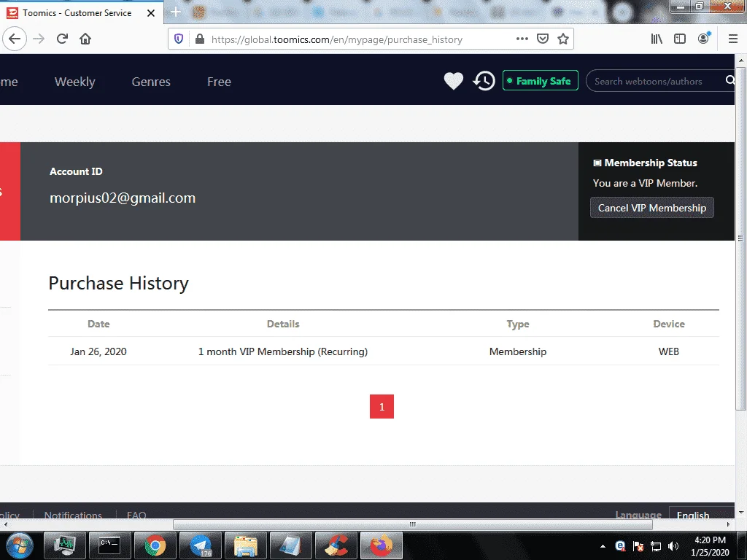Click the Type column header
The image size is (747, 560).
pyautogui.click(x=518, y=324)
